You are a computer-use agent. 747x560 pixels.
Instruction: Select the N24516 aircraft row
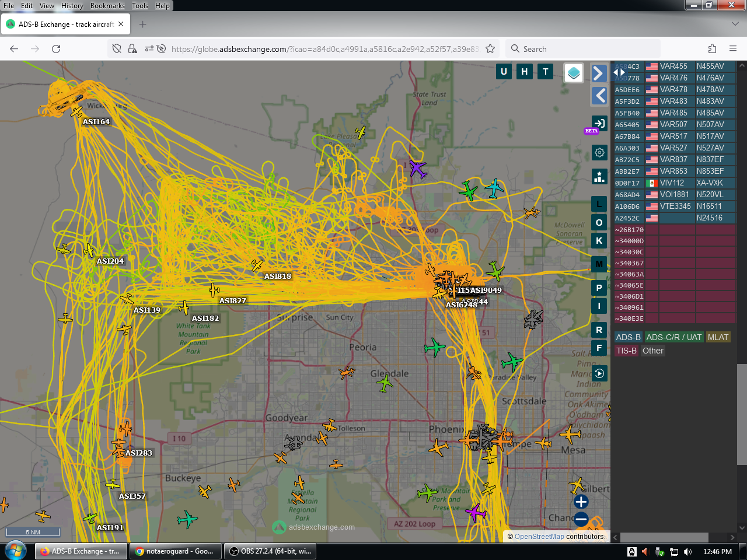click(675, 218)
